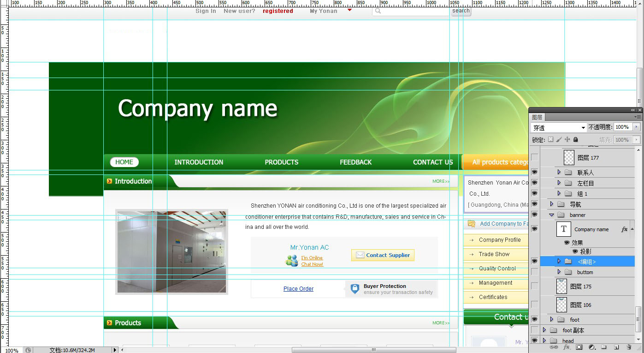
Task: Click the lock transparent pixels icon
Action: pos(550,139)
